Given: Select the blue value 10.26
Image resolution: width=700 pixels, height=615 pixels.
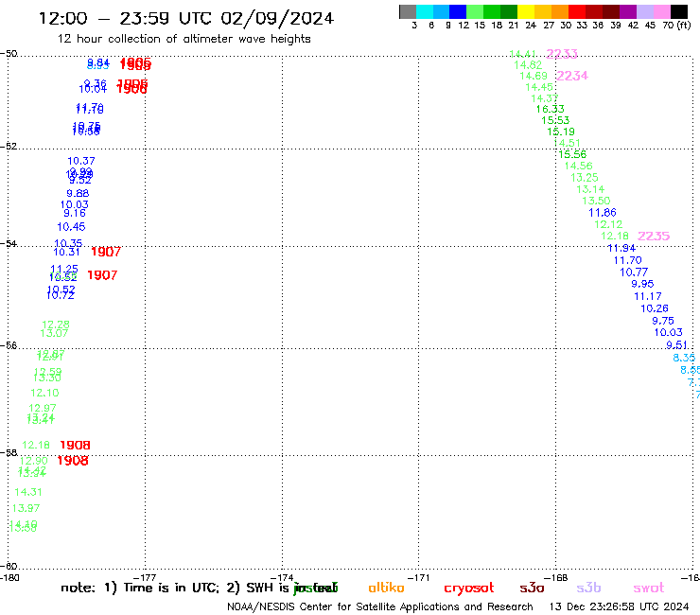Looking at the screenshot, I should [655, 308].
